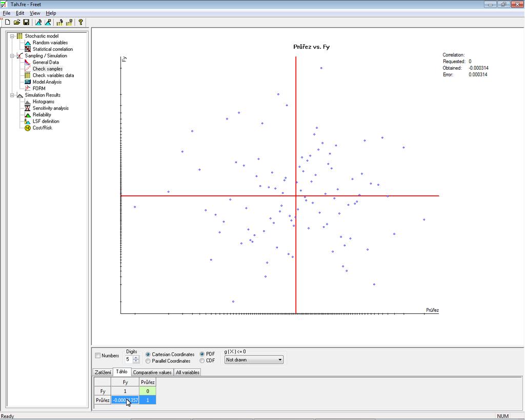
Task: Click the Sampling / Simulation curve icon
Action: pyautogui.click(x=20, y=55)
